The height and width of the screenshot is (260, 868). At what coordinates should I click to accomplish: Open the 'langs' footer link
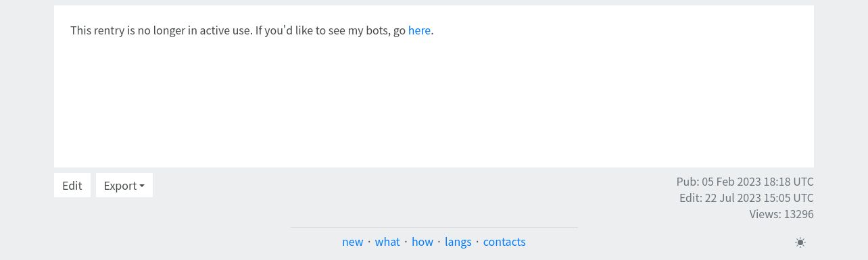458,242
